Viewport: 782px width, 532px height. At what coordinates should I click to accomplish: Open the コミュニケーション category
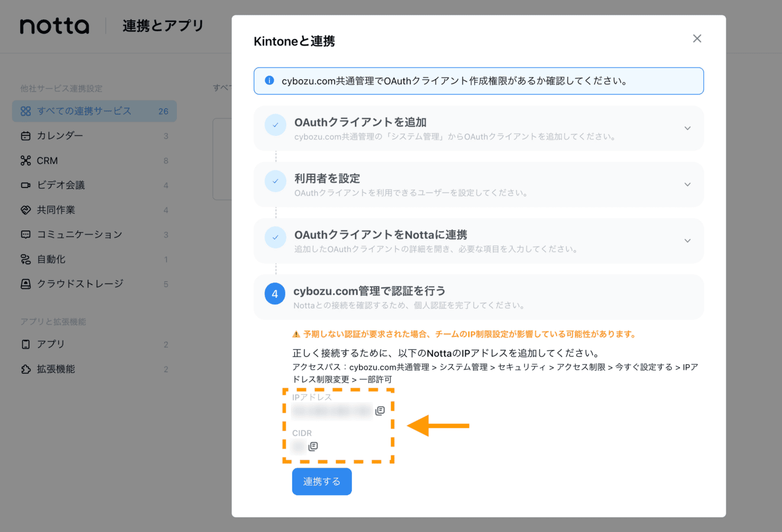[x=94, y=235]
